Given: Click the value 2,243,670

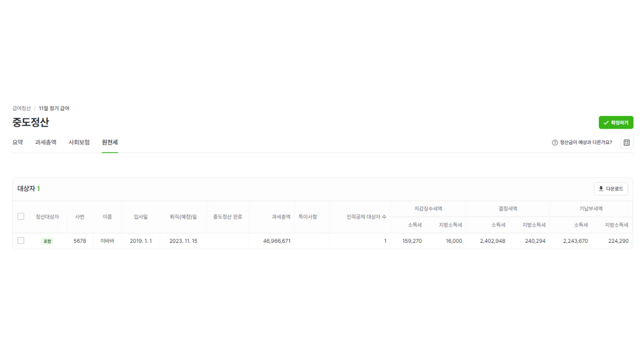Looking at the screenshot, I should coord(575,241).
